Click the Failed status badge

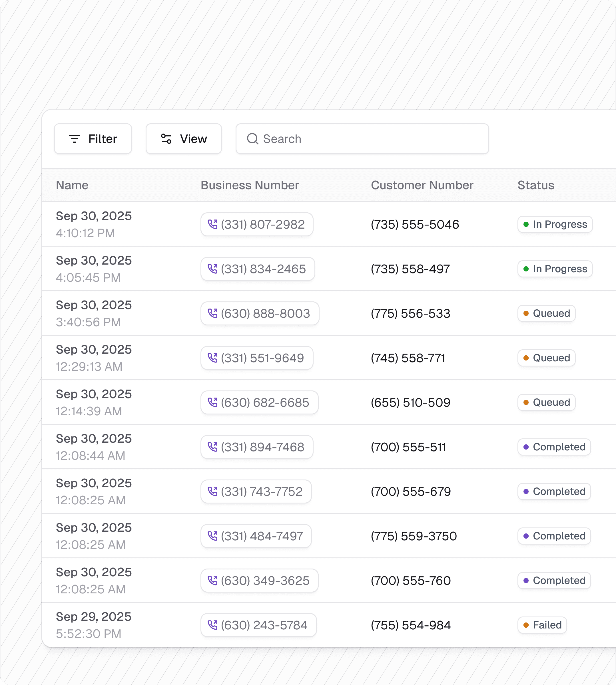pyautogui.click(x=542, y=625)
